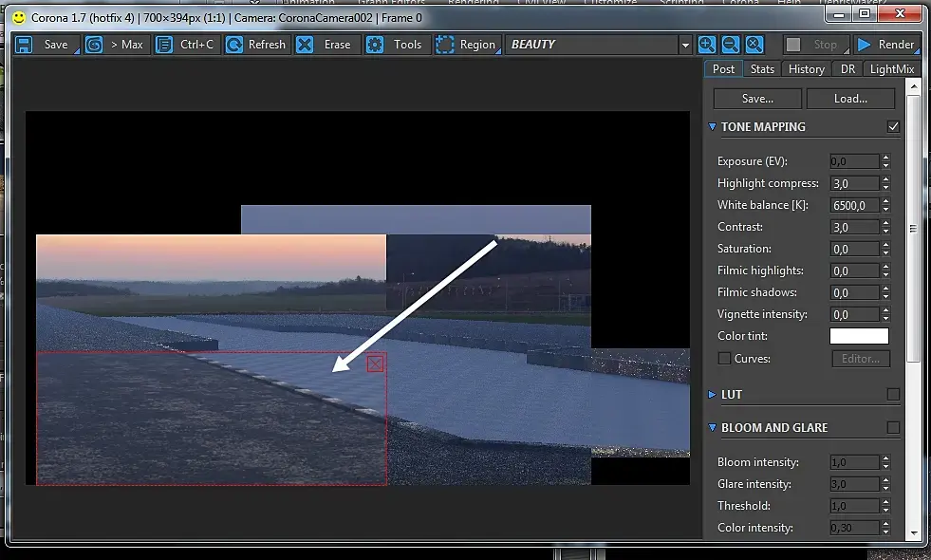Click scrollbar up arrow in Post panel
The width and height of the screenshot is (931, 560).
tap(914, 86)
